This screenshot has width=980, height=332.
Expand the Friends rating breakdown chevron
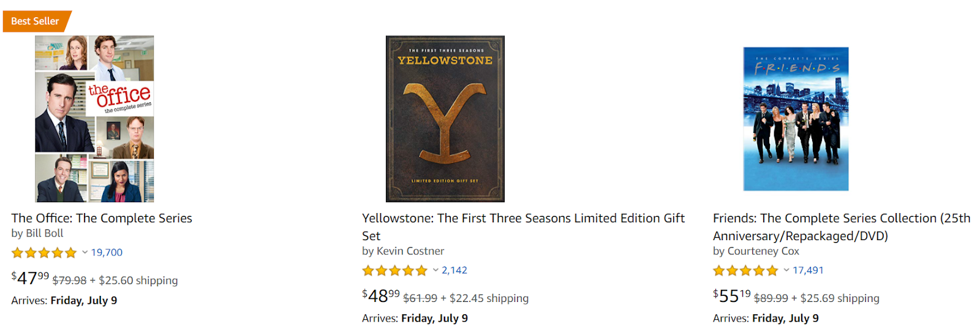[786, 270]
